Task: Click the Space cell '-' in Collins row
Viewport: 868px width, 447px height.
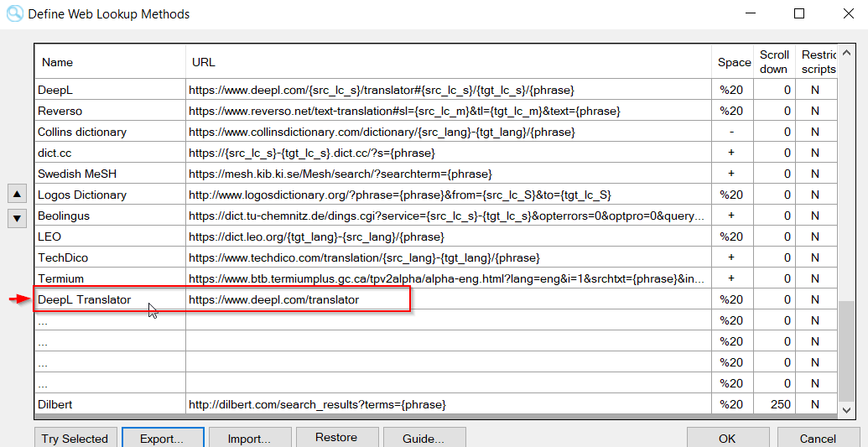Action: point(733,132)
